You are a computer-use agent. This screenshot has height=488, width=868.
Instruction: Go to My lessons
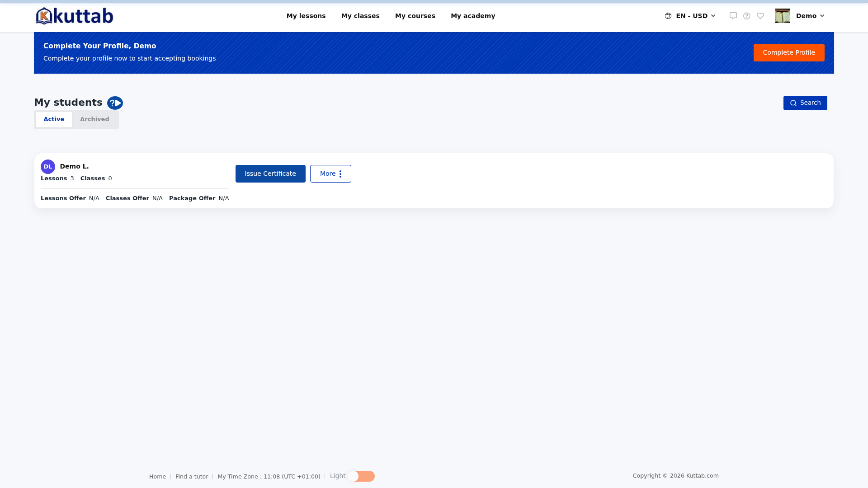[306, 16]
